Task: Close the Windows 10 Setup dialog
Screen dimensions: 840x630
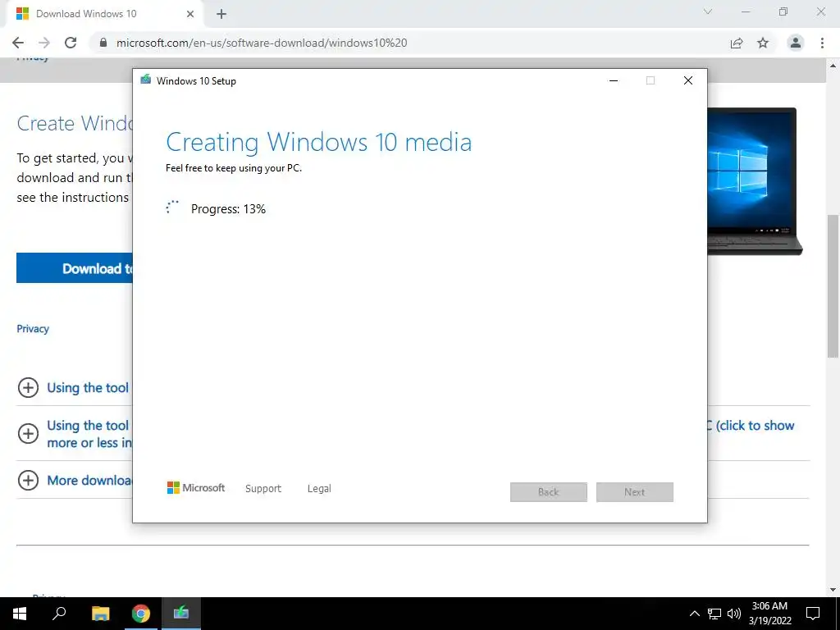Action: [x=688, y=81]
